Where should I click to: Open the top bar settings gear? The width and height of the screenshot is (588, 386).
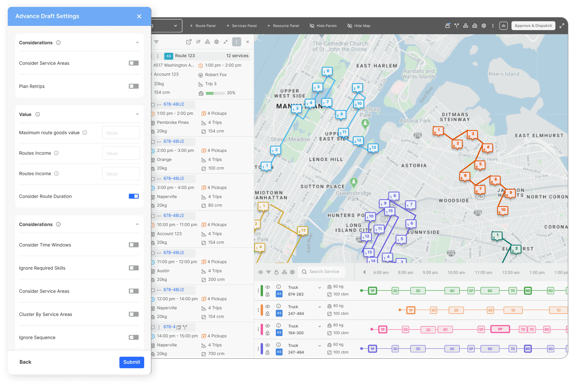(484, 26)
